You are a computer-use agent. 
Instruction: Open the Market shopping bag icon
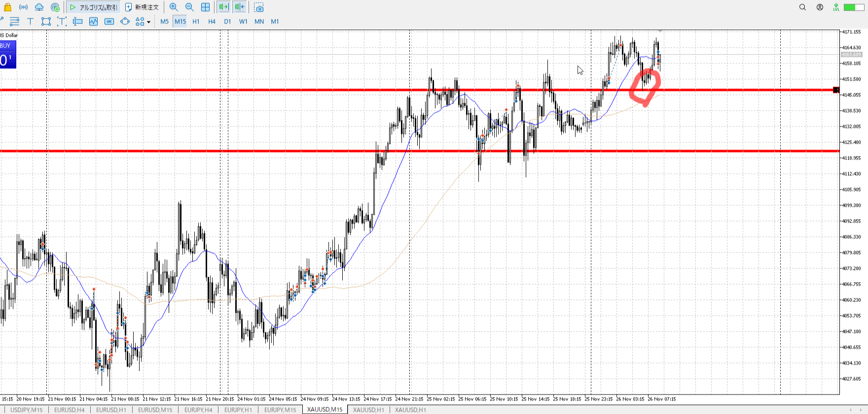click(7, 7)
